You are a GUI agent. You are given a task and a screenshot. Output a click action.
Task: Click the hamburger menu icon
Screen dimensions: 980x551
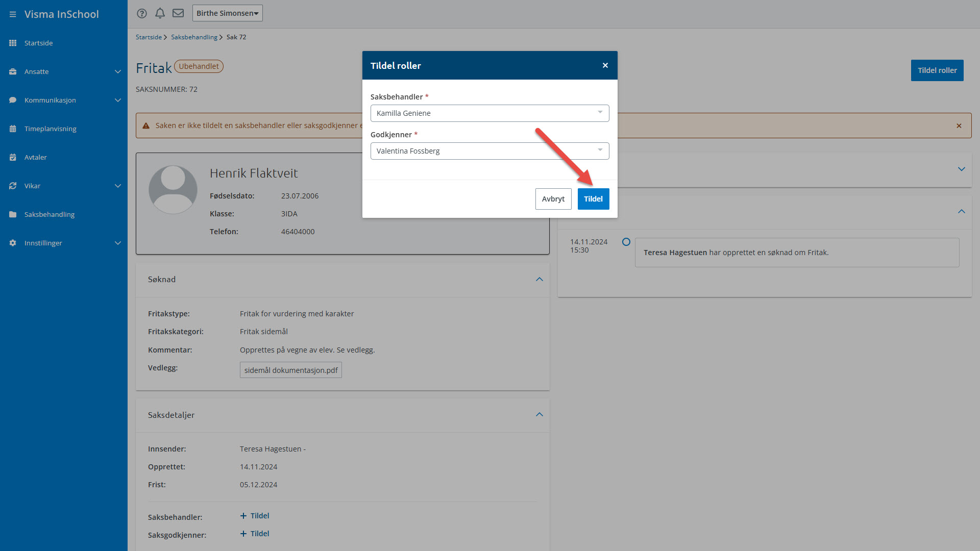pyautogui.click(x=13, y=14)
